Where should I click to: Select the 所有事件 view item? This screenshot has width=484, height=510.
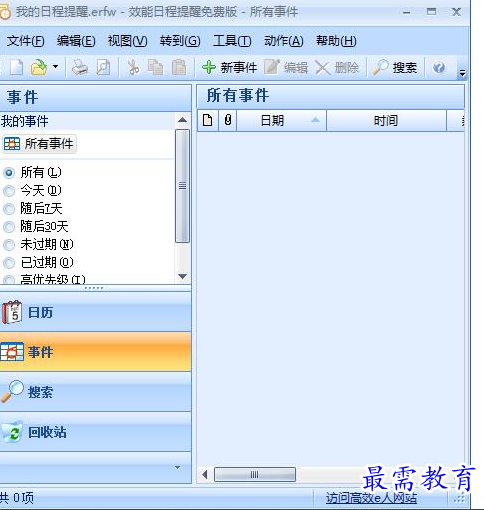click(x=39, y=144)
